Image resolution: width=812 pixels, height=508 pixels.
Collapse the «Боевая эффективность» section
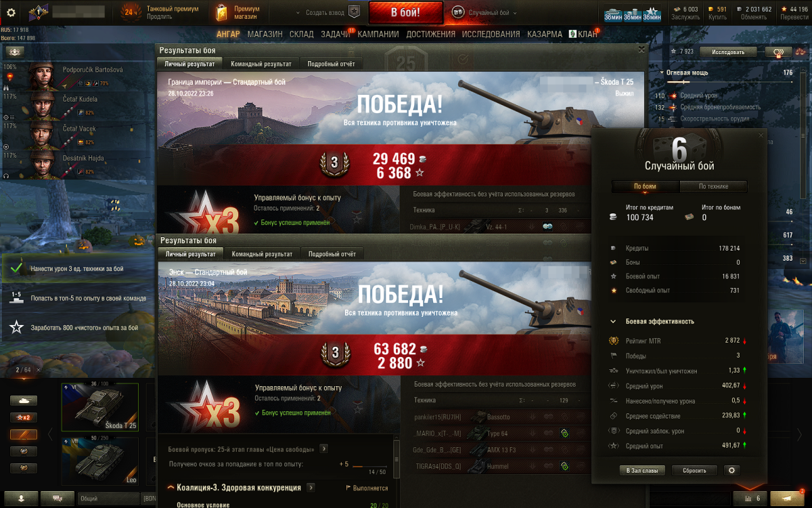coord(613,322)
